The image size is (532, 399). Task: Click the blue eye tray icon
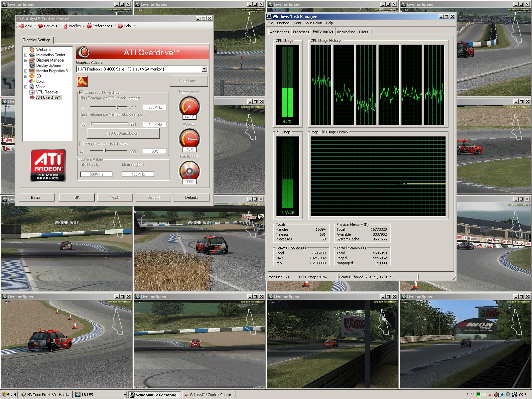[x=502, y=395]
